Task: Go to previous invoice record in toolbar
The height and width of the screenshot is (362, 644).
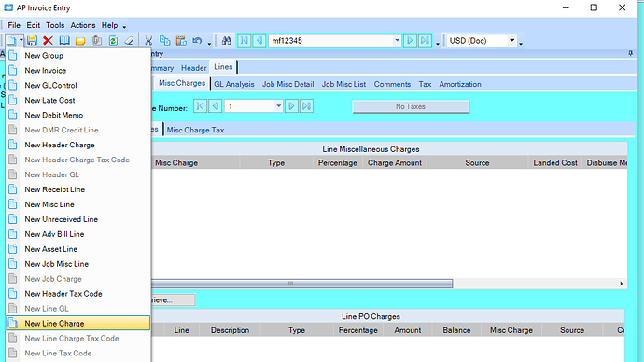Action: (259, 41)
